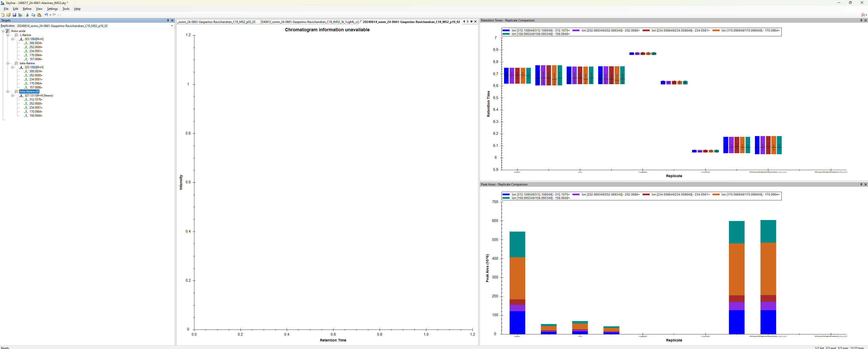Click the Import Results toolbar icon
868x349 pixels.
(20, 15)
